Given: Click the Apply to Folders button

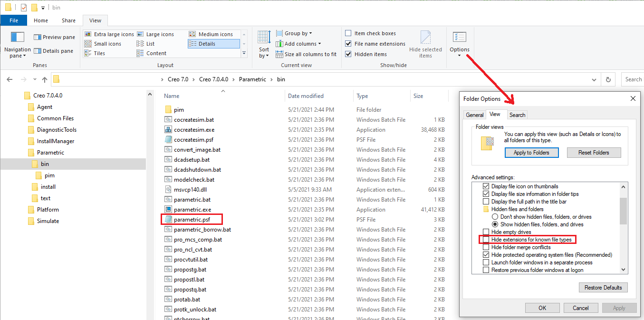Looking at the screenshot, I should click(531, 152).
